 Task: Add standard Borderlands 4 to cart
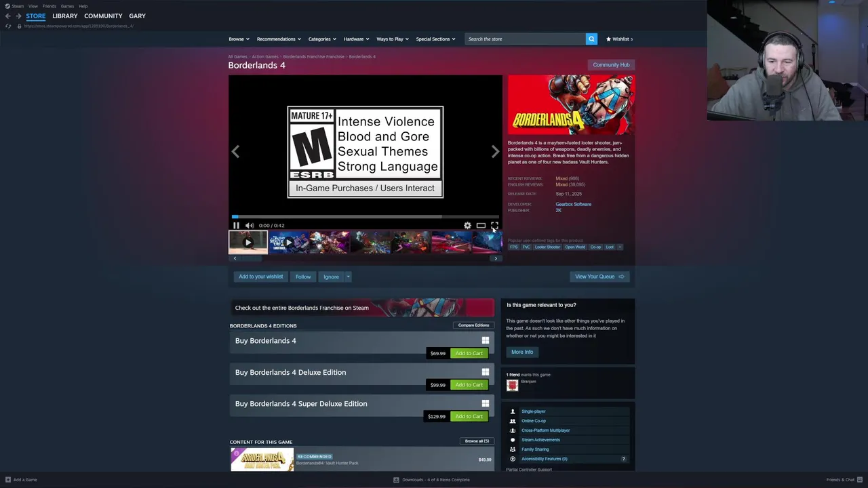(x=469, y=353)
